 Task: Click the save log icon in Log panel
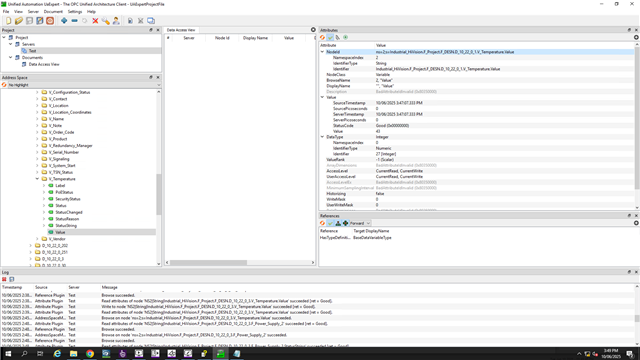(x=11, y=279)
